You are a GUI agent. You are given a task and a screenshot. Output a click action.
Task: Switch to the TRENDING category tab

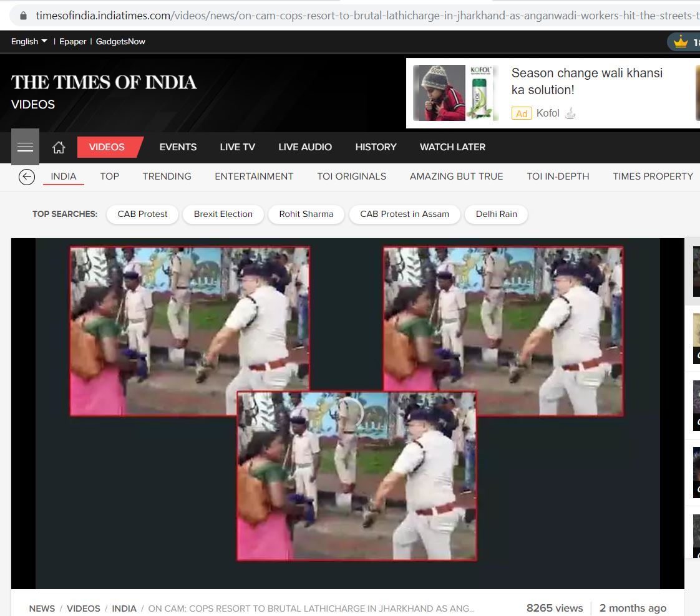tap(167, 176)
